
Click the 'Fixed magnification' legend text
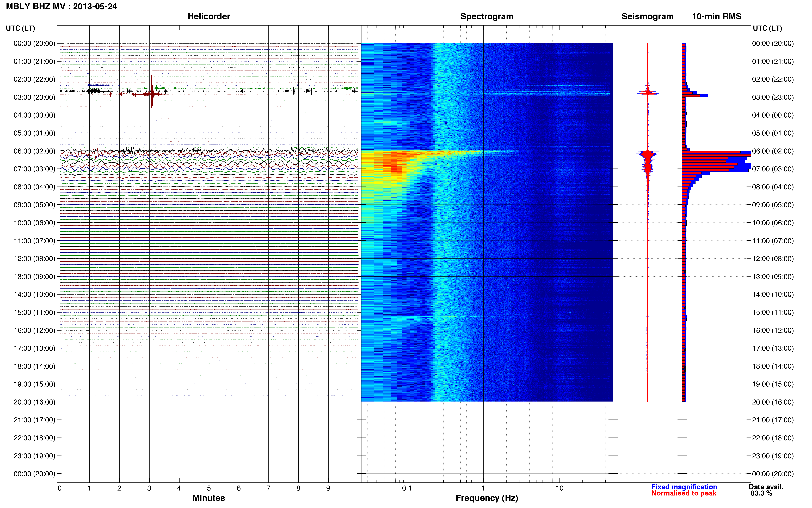point(684,487)
